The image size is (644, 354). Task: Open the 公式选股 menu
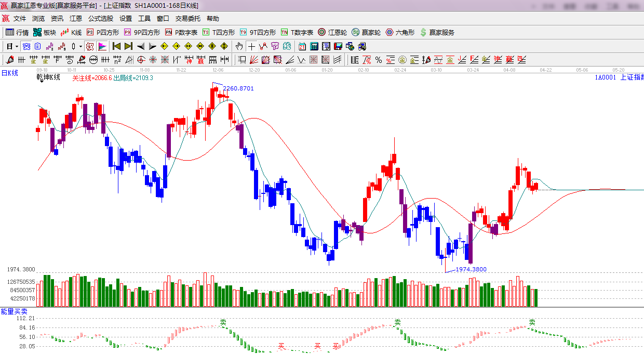click(x=100, y=18)
